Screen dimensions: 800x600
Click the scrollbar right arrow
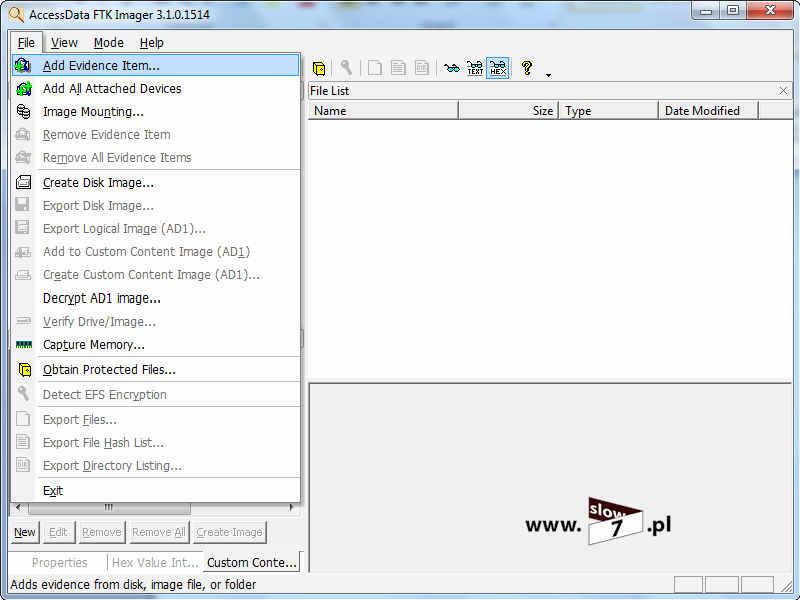291,508
